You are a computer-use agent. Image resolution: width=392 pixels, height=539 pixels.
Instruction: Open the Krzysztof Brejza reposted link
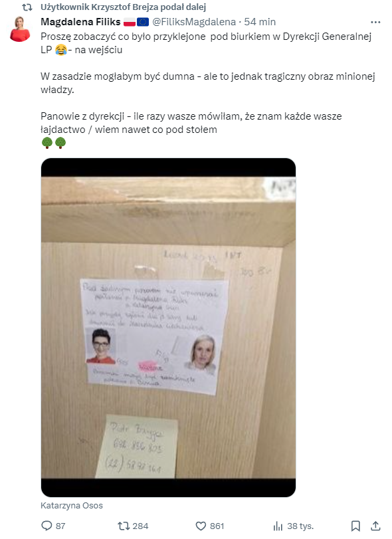tap(124, 7)
